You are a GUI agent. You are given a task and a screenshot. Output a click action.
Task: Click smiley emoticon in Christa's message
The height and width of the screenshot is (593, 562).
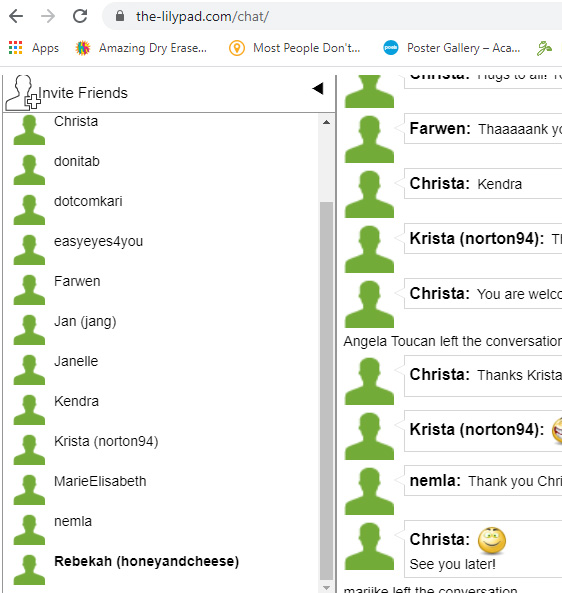(x=492, y=540)
